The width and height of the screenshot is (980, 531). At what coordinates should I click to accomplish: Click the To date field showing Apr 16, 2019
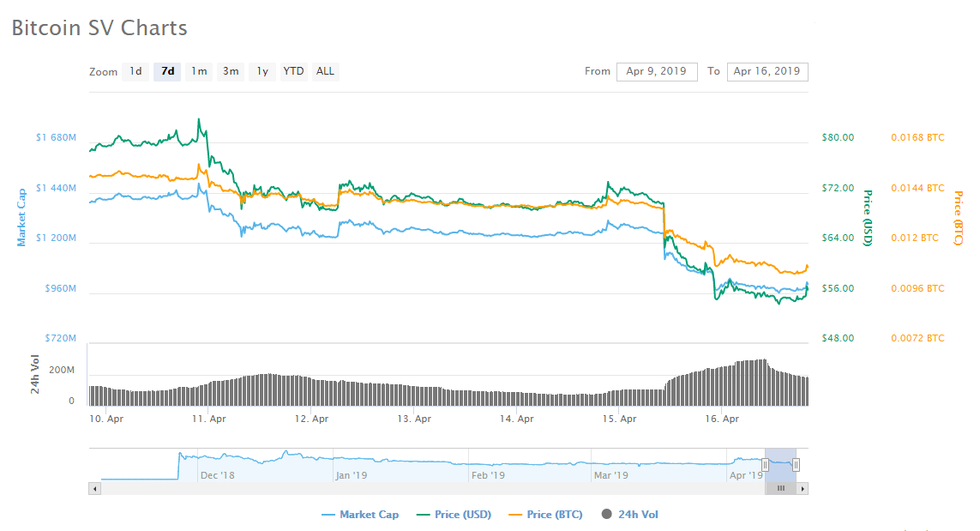(x=767, y=71)
